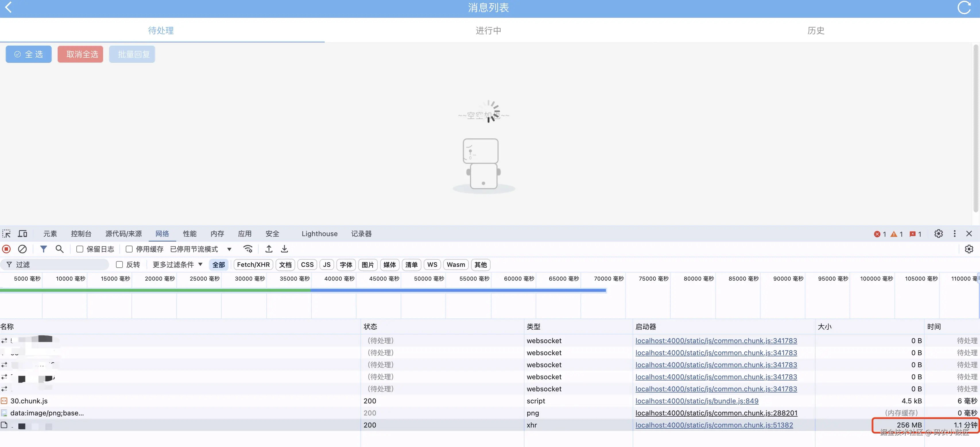Click the 取消全选 button
980x447 pixels.
tap(80, 54)
